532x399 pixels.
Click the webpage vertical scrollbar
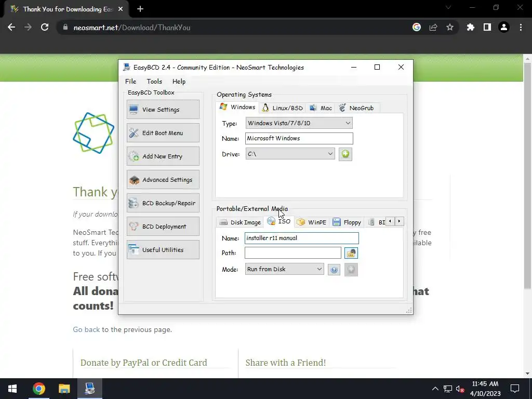pos(527,177)
